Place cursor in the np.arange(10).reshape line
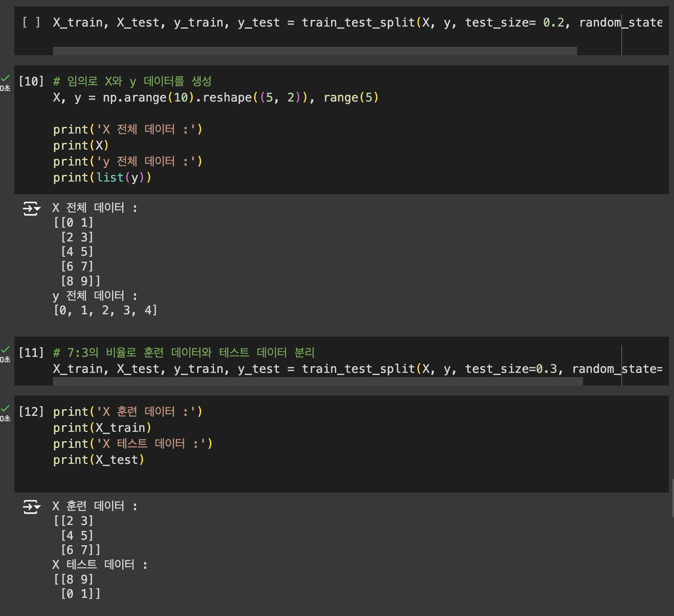The width and height of the screenshot is (674, 616). (x=215, y=98)
